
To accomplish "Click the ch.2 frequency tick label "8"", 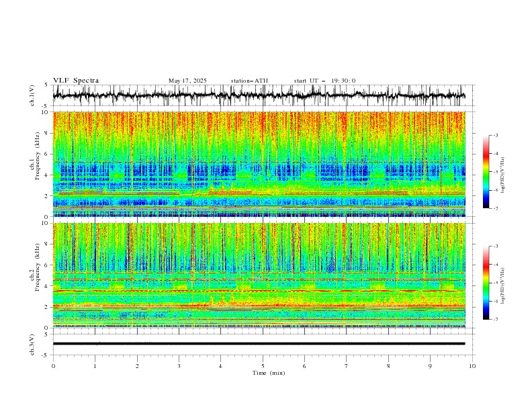I will (48, 244).
